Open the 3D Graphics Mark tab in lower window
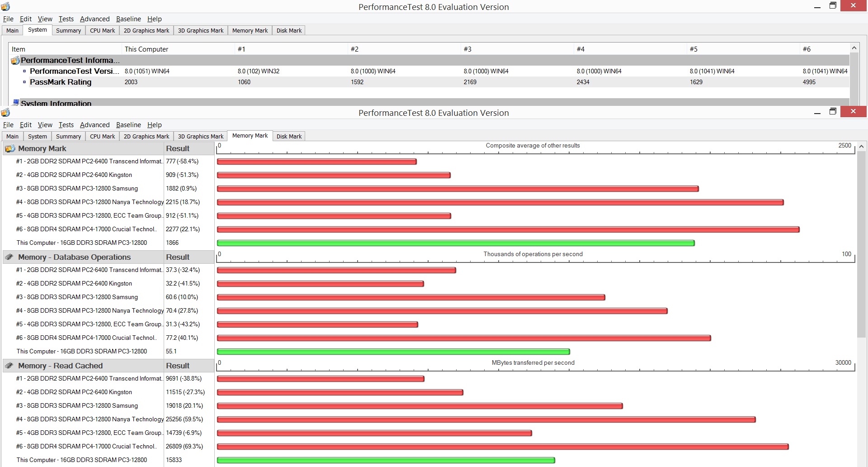The width and height of the screenshot is (868, 467). click(x=201, y=136)
